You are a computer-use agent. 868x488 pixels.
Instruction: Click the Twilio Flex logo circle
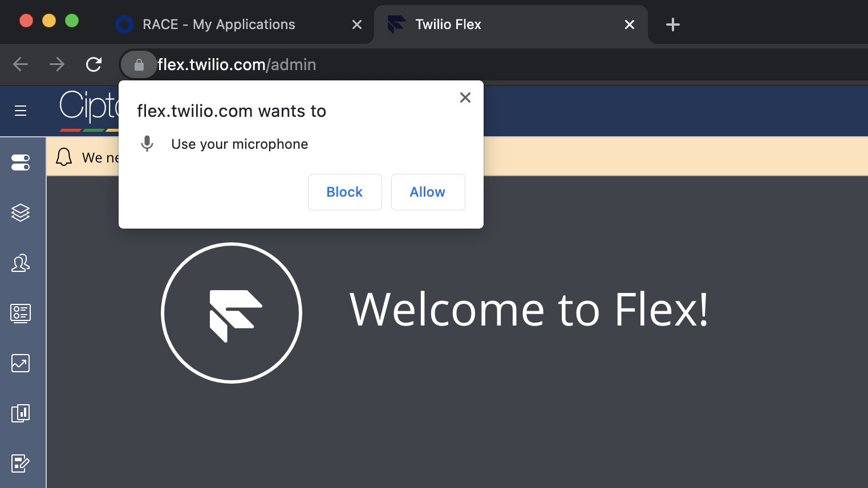pyautogui.click(x=232, y=313)
